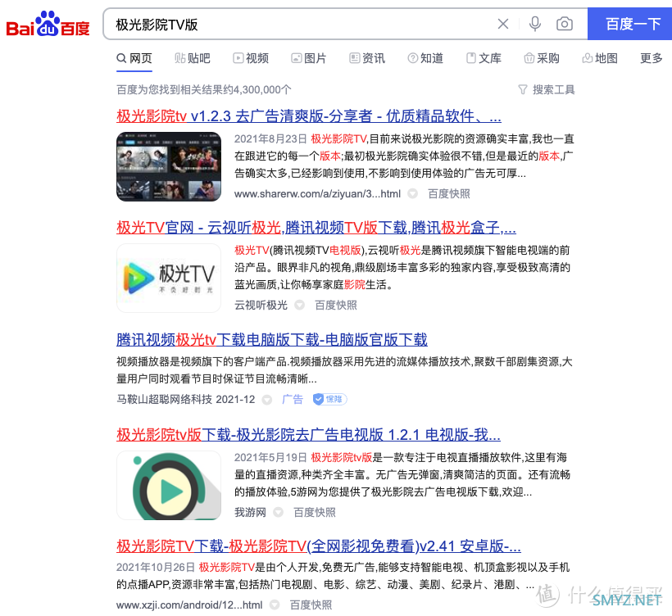Expand dropdown arrow beside www.sharerw.com URL
This screenshot has width=672, height=616.
tap(412, 193)
